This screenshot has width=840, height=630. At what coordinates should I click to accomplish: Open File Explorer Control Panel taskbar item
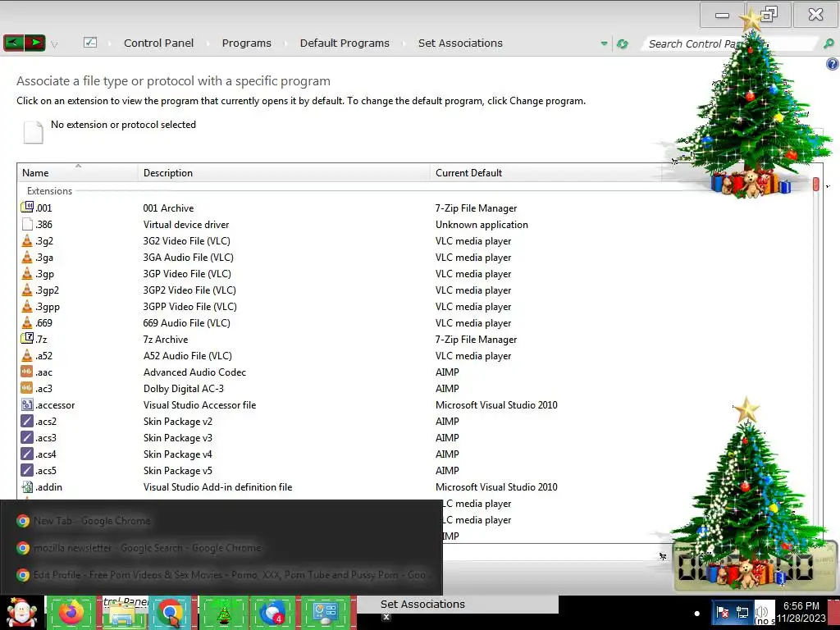point(123,612)
